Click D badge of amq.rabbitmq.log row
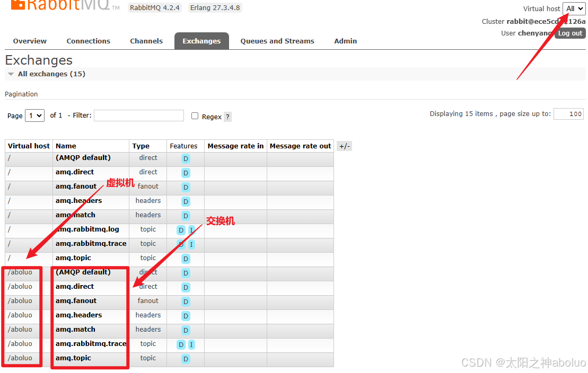The height and width of the screenshot is (373, 588). pyautogui.click(x=181, y=230)
